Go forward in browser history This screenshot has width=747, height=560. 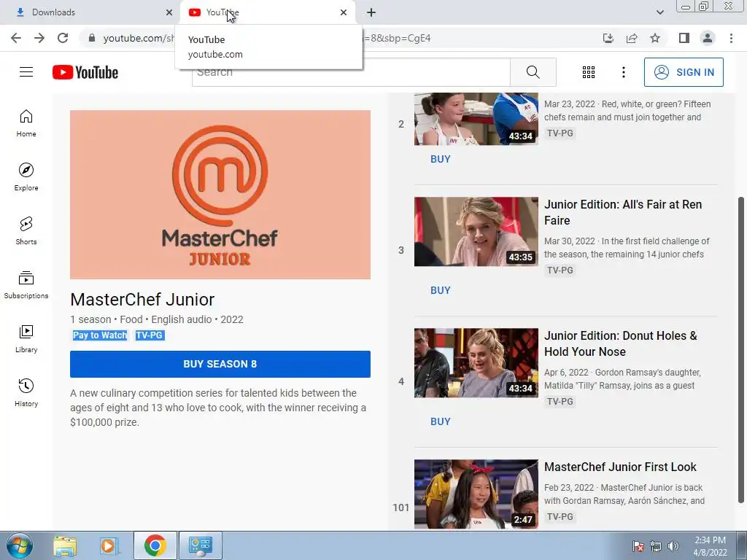(x=39, y=38)
